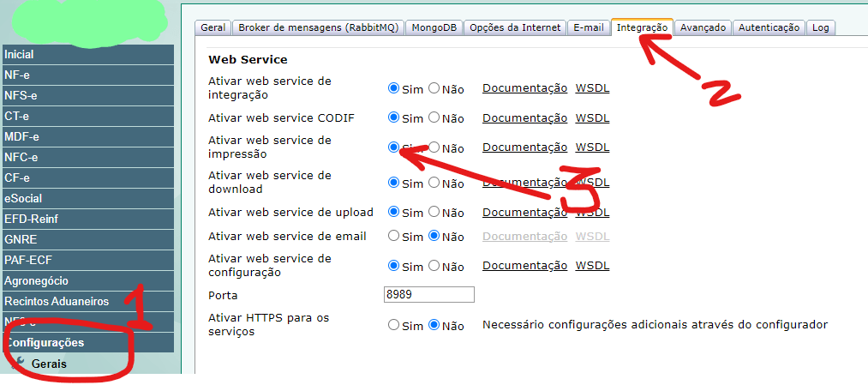Select Não for web service CODIF
This screenshot has height=391, width=868.
point(434,117)
